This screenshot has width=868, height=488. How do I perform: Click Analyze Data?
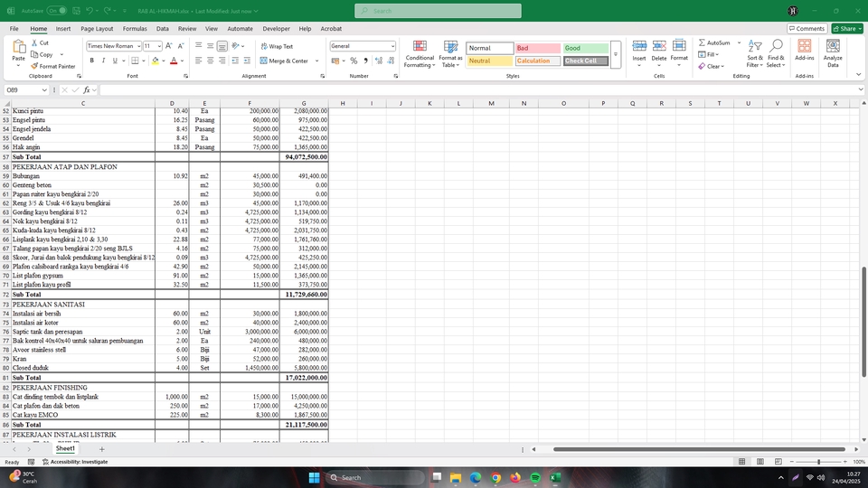pyautogui.click(x=833, y=53)
